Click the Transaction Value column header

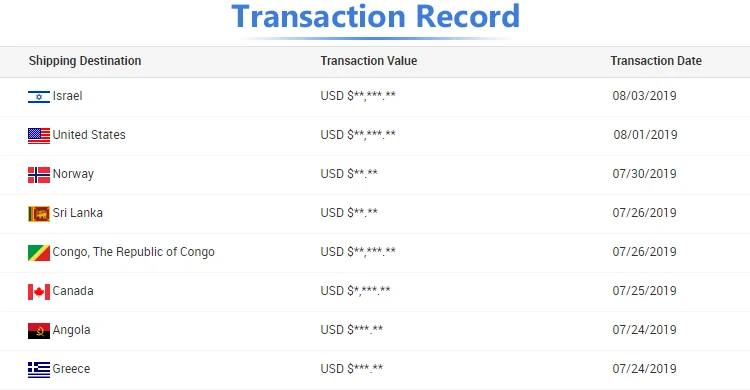(369, 61)
